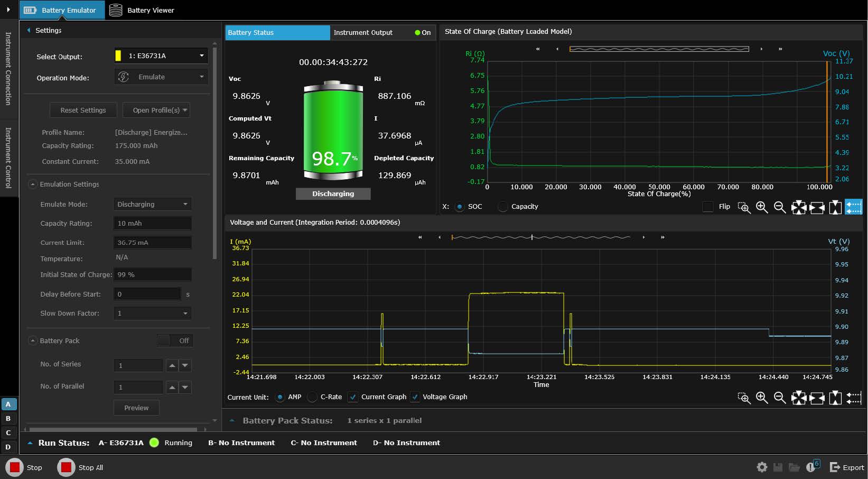Autoscale horizontal axis on Voltage and Current graph
The width and height of the screenshot is (868, 479).
tap(817, 398)
